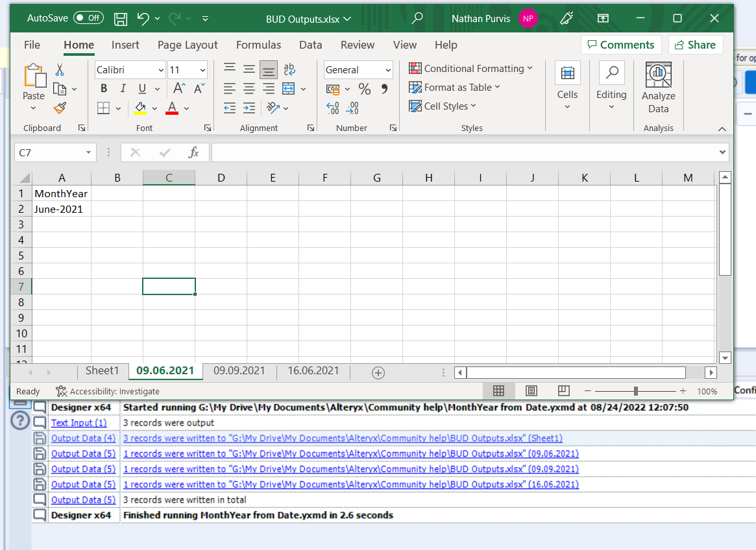Apply bold formatting
Image resolution: width=756 pixels, height=550 pixels.
click(x=103, y=88)
